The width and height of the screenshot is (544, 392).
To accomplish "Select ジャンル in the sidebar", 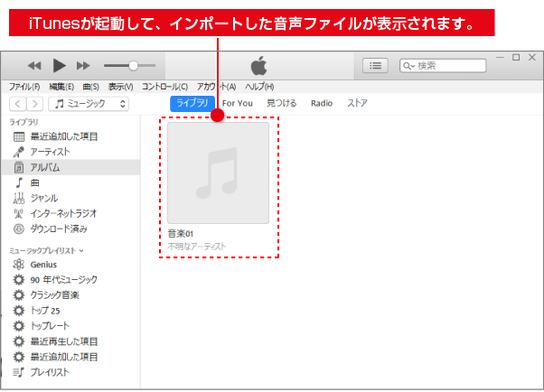I will [44, 198].
